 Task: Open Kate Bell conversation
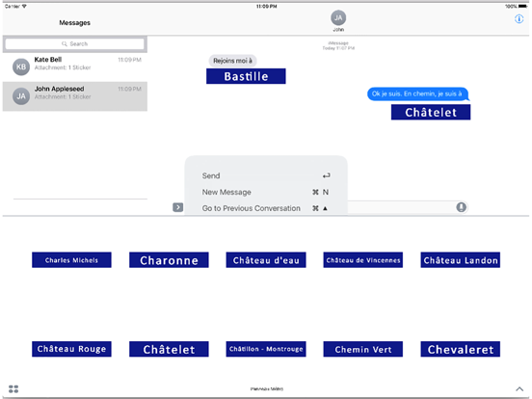tap(75, 66)
